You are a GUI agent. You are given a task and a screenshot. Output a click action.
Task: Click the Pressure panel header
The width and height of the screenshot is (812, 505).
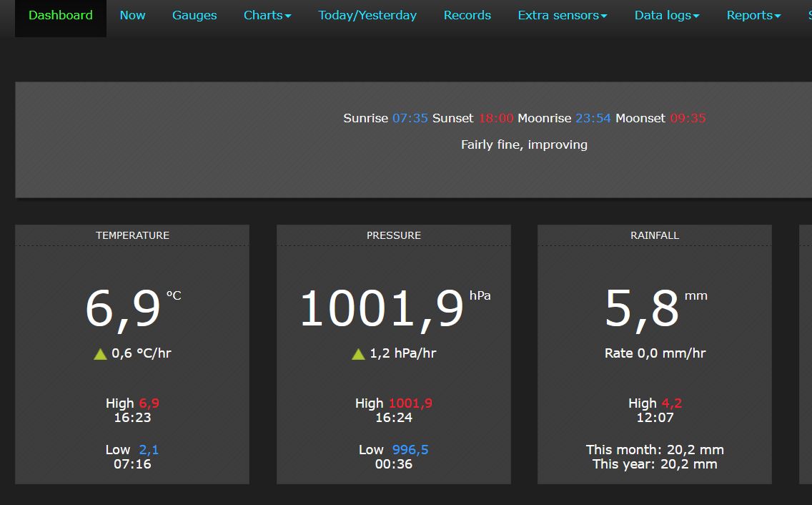[x=393, y=235]
